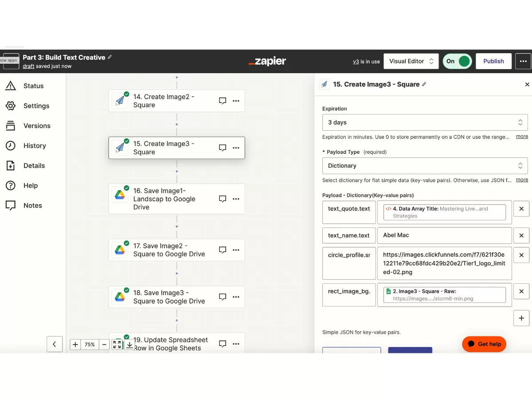Click the pencil icon beside the Zap title

click(110, 57)
